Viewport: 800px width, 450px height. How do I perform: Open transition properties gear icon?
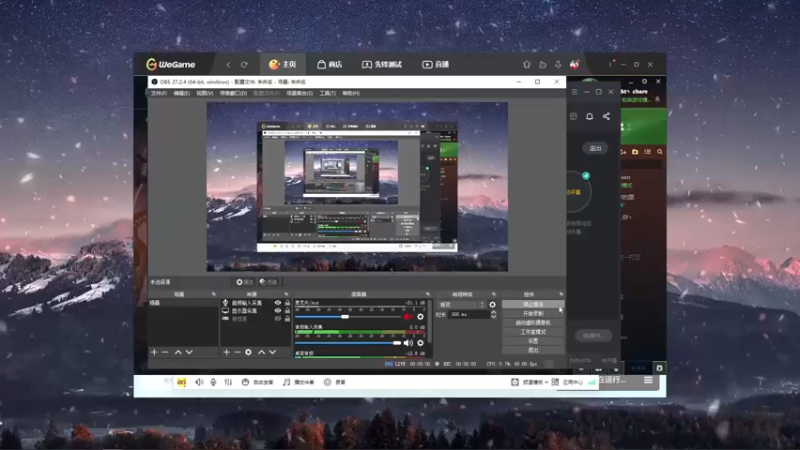point(492,305)
